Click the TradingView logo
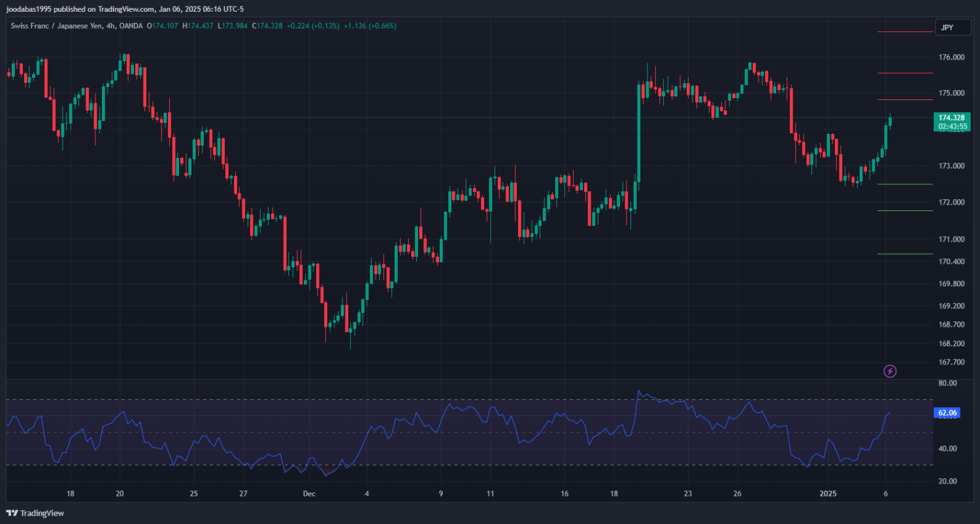Screen dimensions: 980x524 point(35,513)
